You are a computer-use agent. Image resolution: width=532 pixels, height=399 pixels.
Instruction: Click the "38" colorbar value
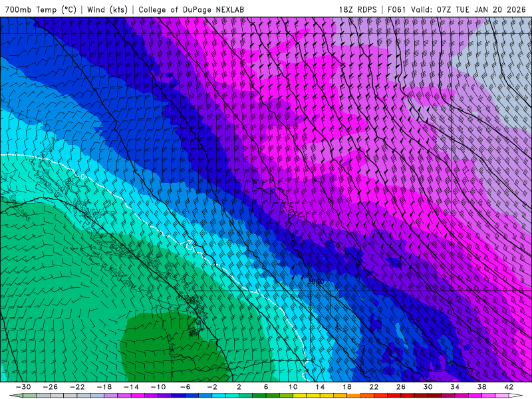[x=481, y=387]
